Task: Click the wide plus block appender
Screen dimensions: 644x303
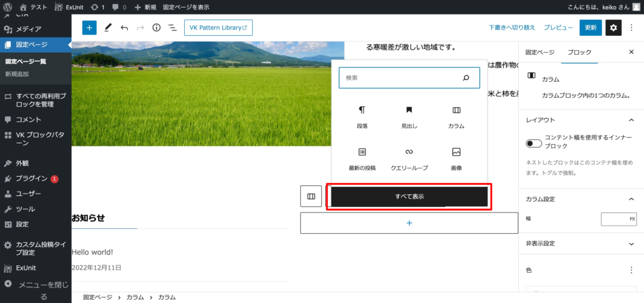Action: pos(409,223)
